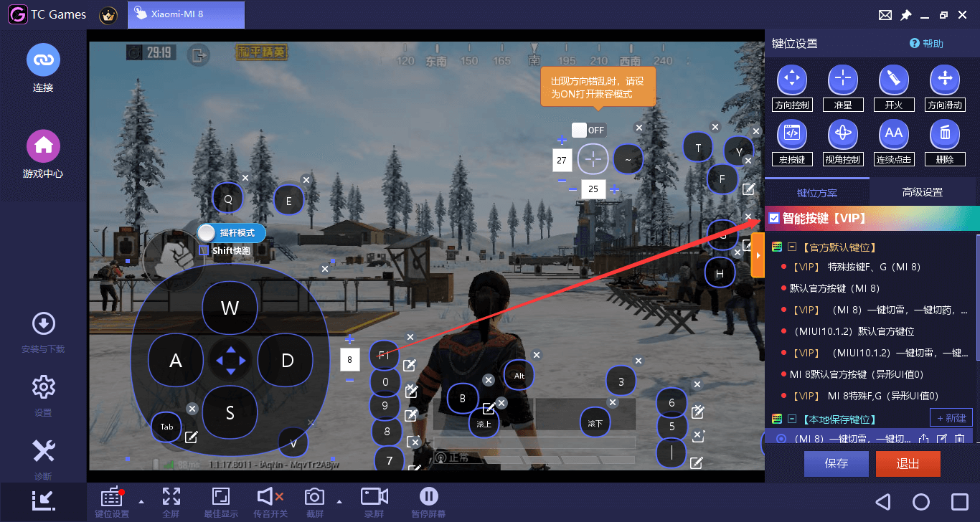Rename the saved (MI 8) scheme with edit icon
The height and width of the screenshot is (522, 980).
[942, 439]
